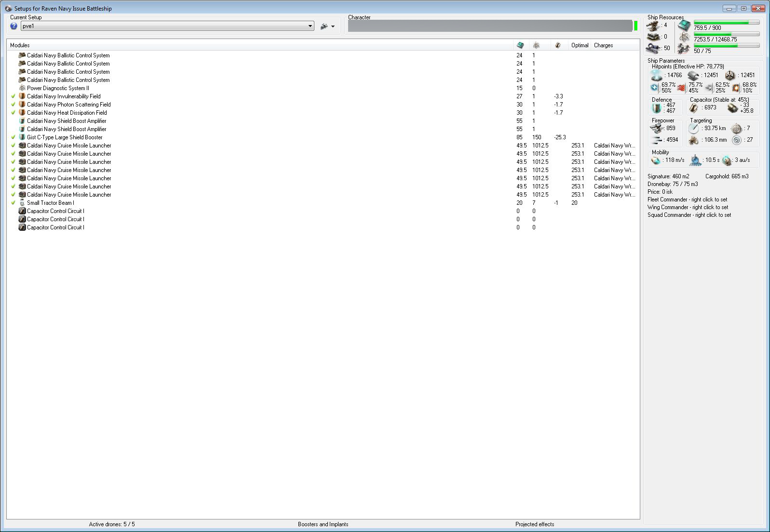Click the turret hardpoints icon in Ship Resources
Viewport: 770px width, 532px height.
654,26
